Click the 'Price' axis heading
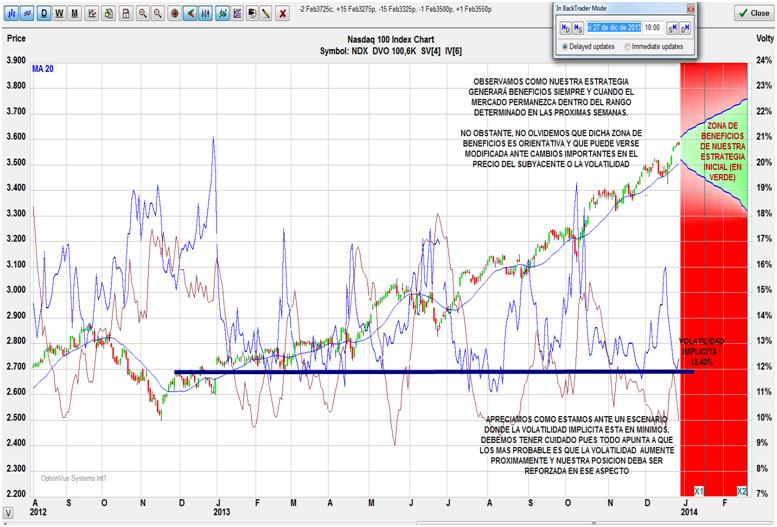Image resolution: width=777 pixels, height=527 pixels. coord(16,38)
